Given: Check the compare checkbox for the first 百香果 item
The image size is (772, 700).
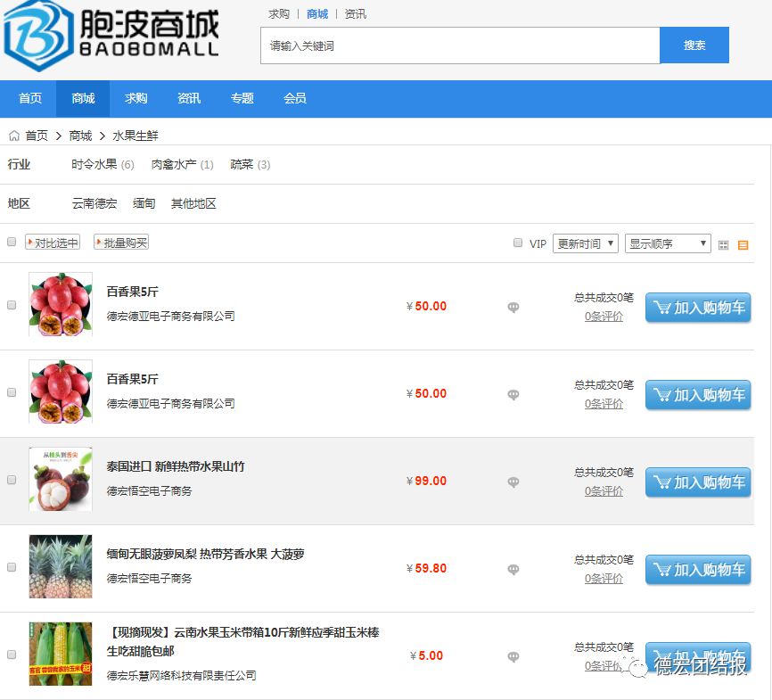Looking at the screenshot, I should (x=11, y=304).
